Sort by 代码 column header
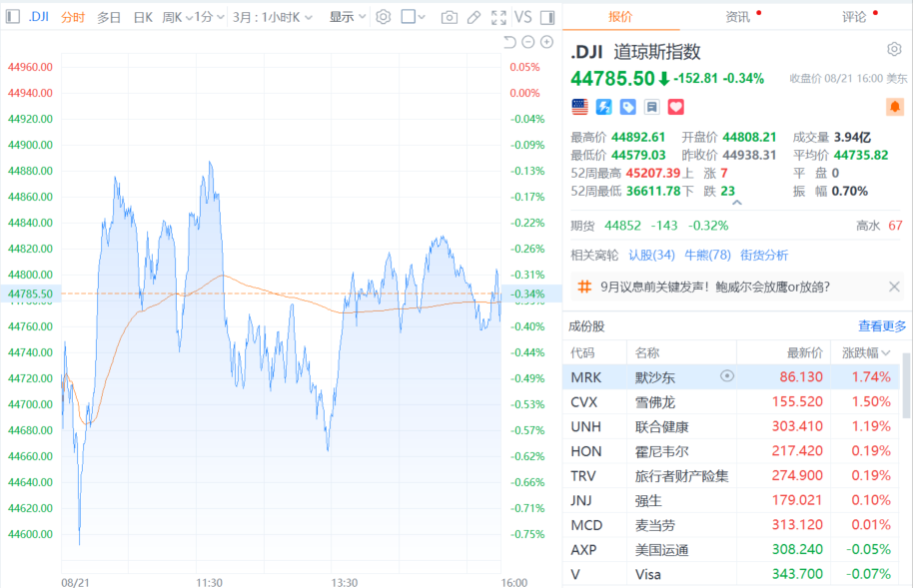 [x=582, y=352]
